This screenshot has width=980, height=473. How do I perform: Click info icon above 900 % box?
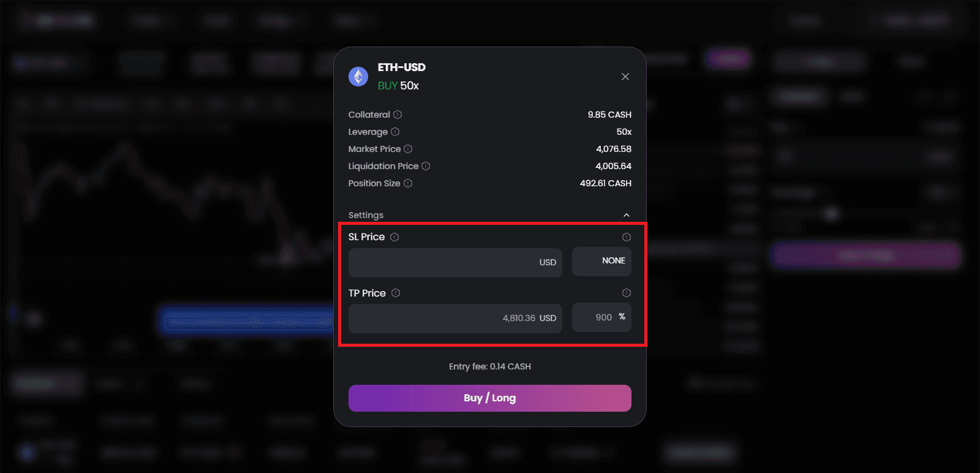click(627, 293)
